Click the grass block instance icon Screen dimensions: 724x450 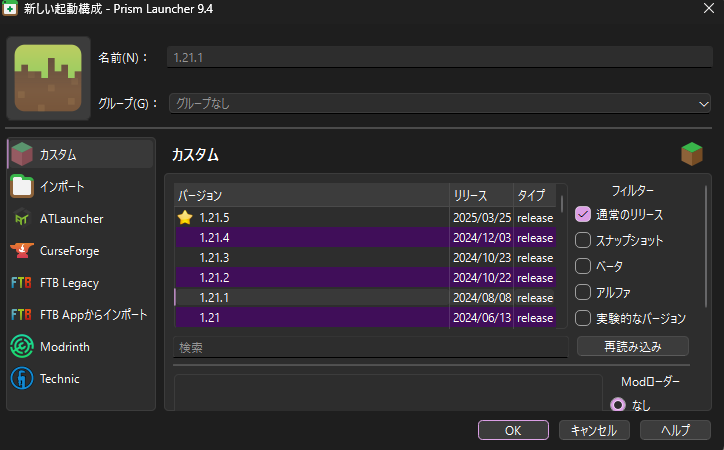click(x=48, y=78)
